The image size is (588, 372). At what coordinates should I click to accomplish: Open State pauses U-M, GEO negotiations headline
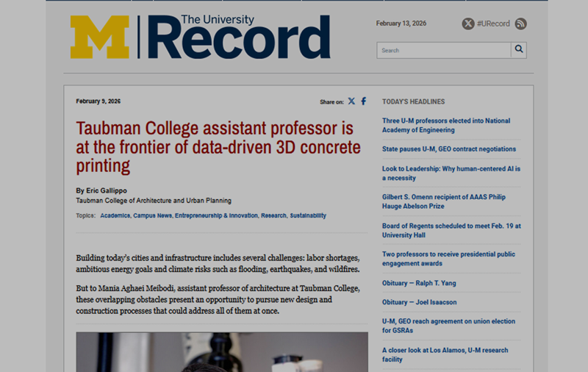point(448,149)
